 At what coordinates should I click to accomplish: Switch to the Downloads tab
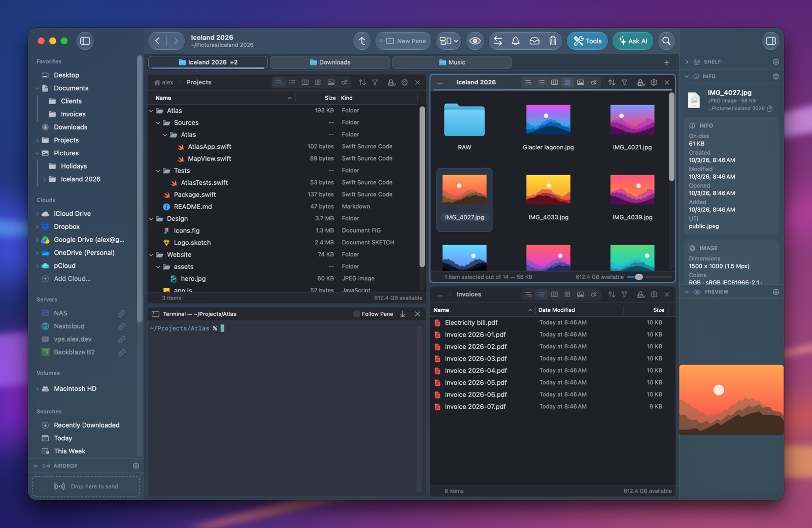tap(330, 62)
